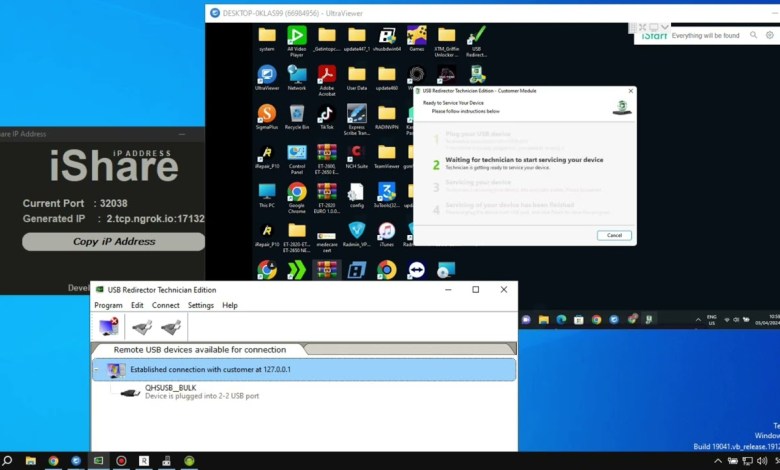Select the Remote USB devices available tab

(199, 350)
